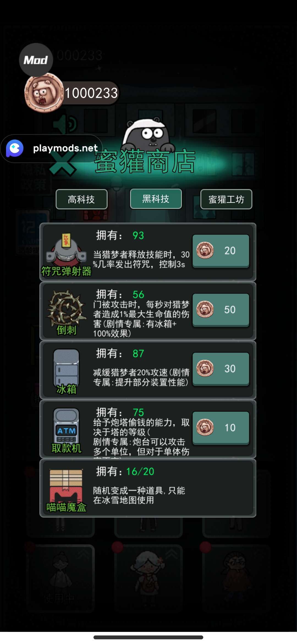
Task: Tap the honey badger coin icon
Action: pyautogui.click(x=44, y=93)
